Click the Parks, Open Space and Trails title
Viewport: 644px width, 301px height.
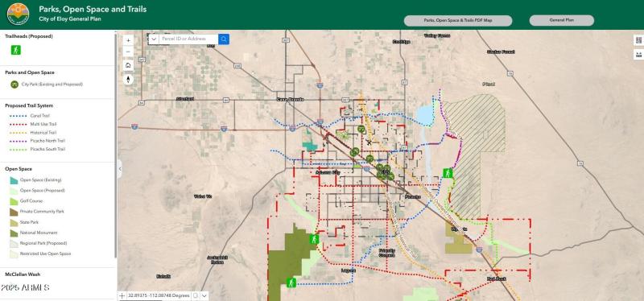[93, 9]
